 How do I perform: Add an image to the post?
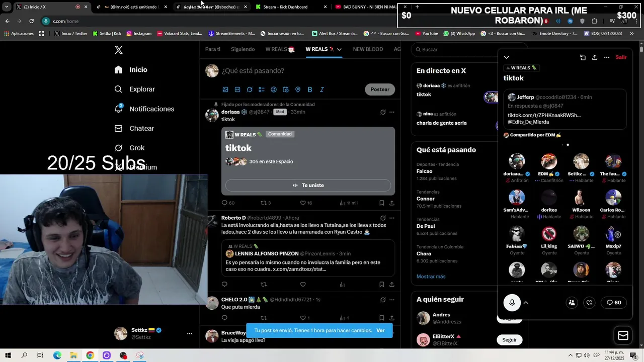click(225, 89)
